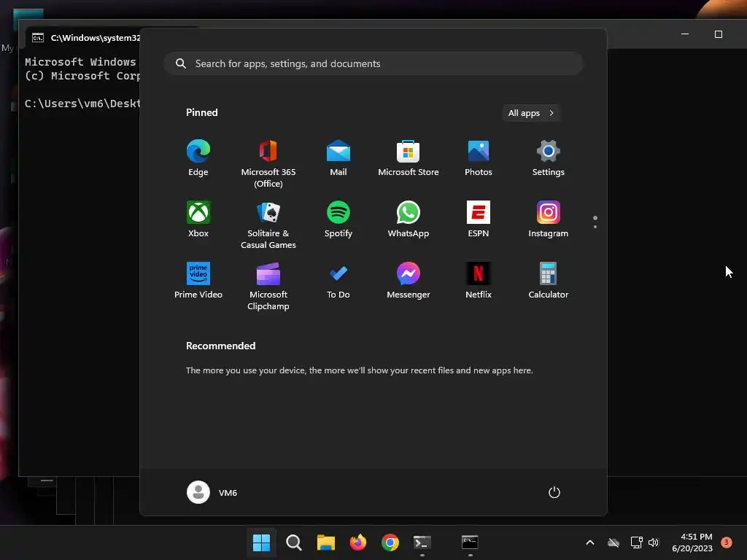Click the Windows Start button on taskbar
Image resolution: width=747 pixels, height=560 pixels.
pos(262,542)
